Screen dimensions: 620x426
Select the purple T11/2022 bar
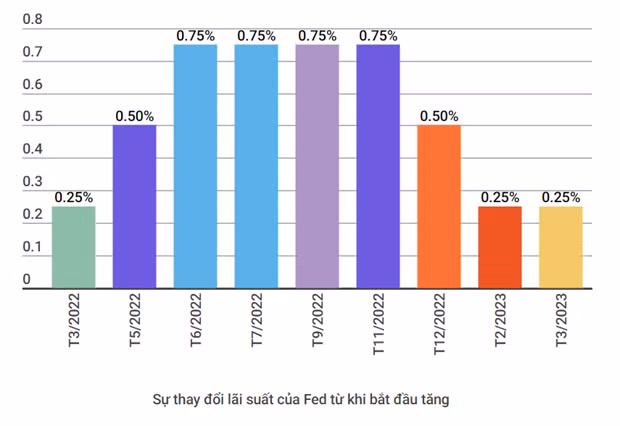click(x=378, y=166)
